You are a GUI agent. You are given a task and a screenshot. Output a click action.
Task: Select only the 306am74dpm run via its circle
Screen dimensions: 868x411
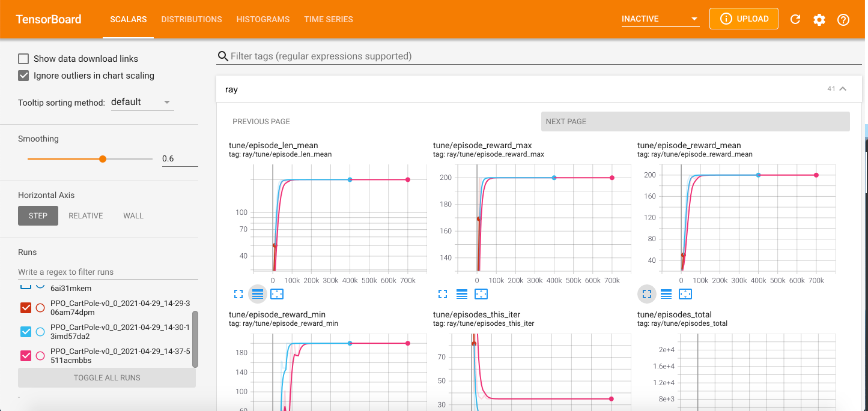[x=40, y=308]
